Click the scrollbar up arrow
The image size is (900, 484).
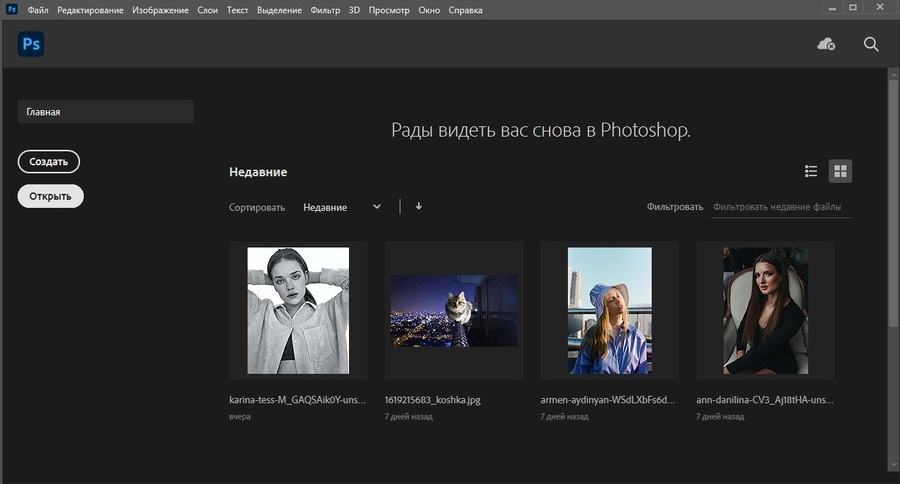(x=893, y=74)
